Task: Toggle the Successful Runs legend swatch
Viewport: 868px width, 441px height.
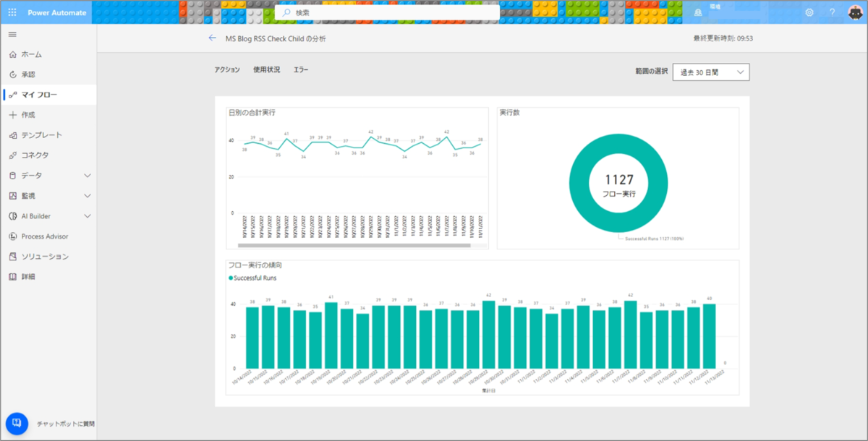Action: tap(231, 278)
